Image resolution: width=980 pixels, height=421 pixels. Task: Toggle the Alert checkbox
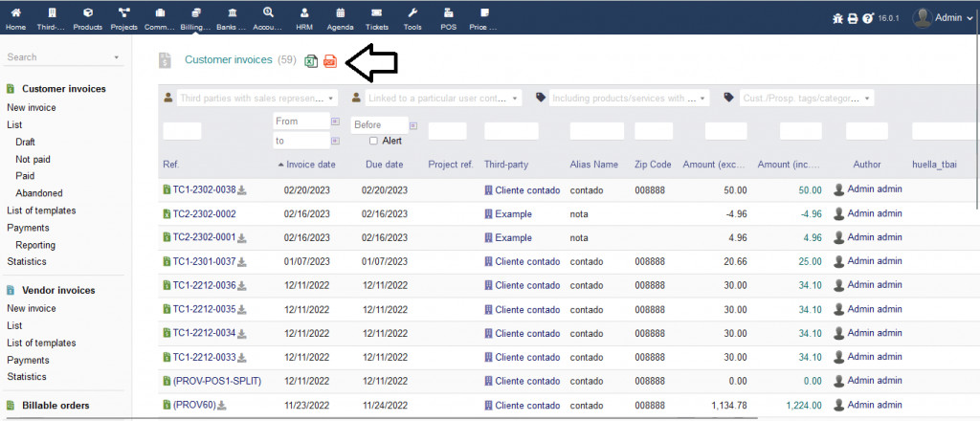click(373, 141)
